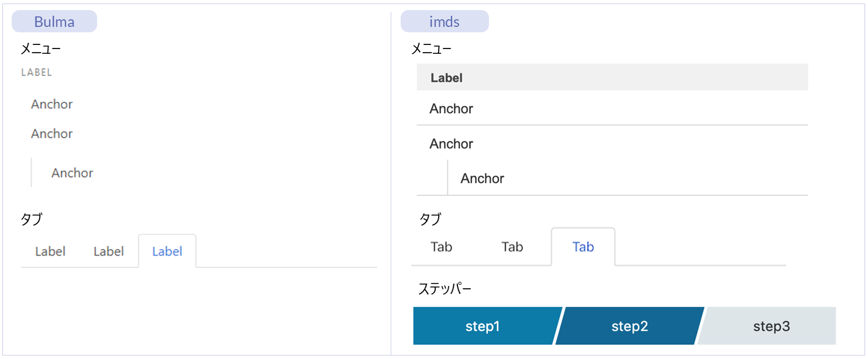Click the imds heading badge
868x359 pixels.
[x=445, y=22]
